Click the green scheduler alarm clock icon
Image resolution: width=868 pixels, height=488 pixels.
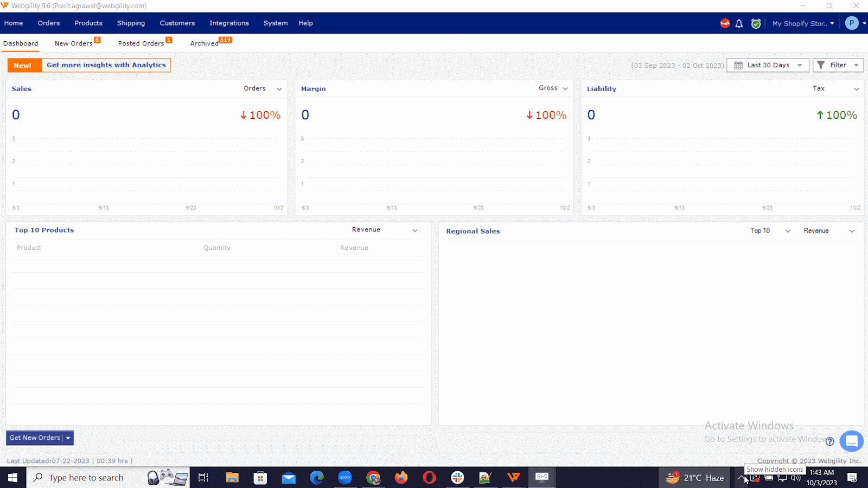pyautogui.click(x=756, y=23)
